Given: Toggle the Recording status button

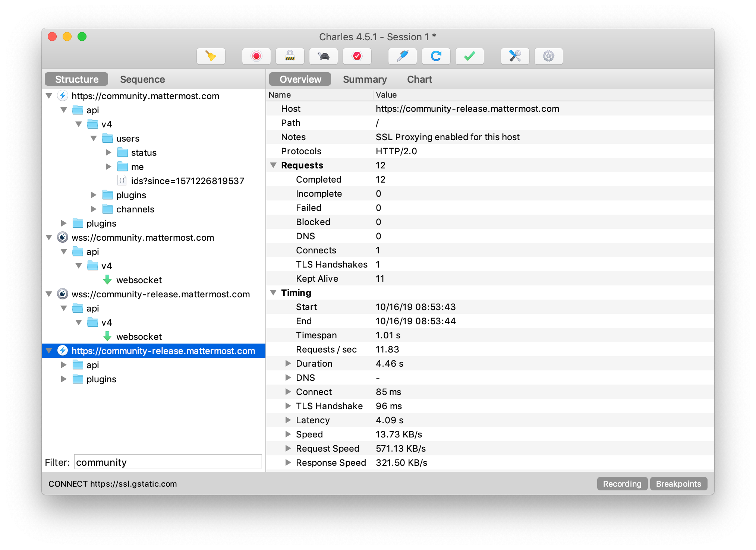Looking at the screenshot, I should pos(622,484).
